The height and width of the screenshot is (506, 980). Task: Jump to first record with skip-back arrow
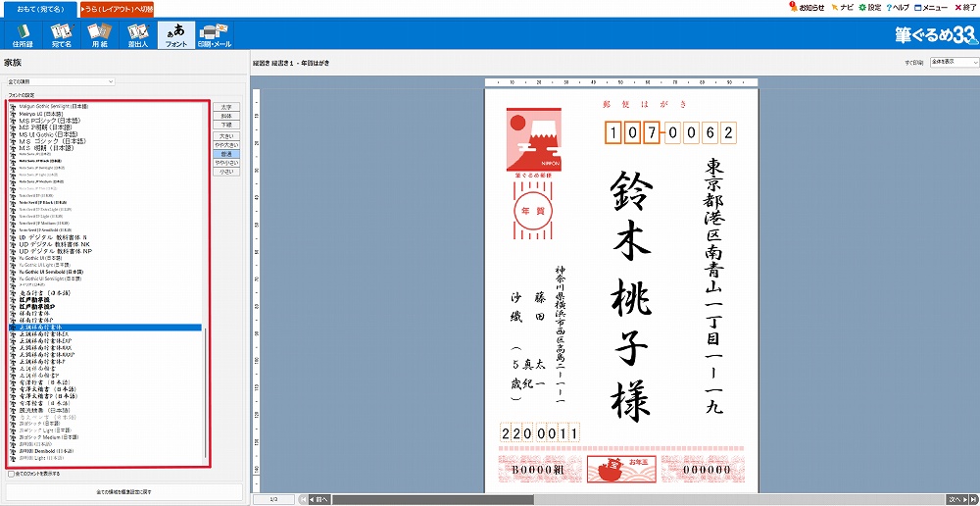point(303,500)
